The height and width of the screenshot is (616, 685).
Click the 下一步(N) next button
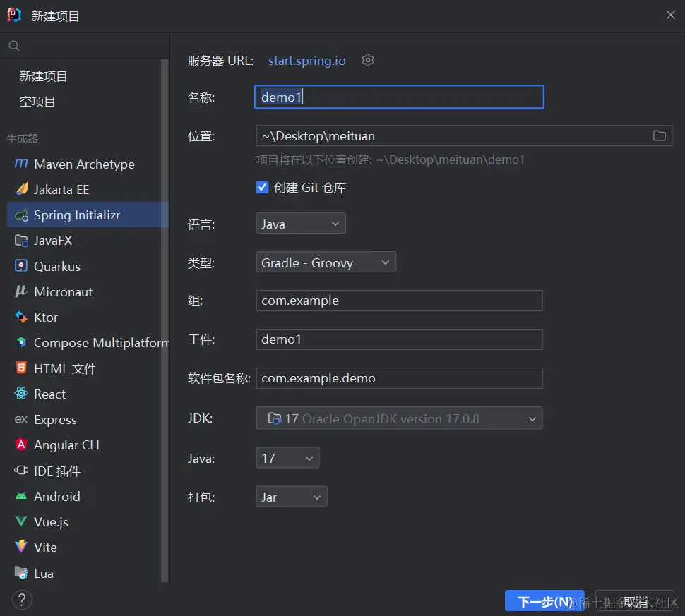tap(544, 602)
